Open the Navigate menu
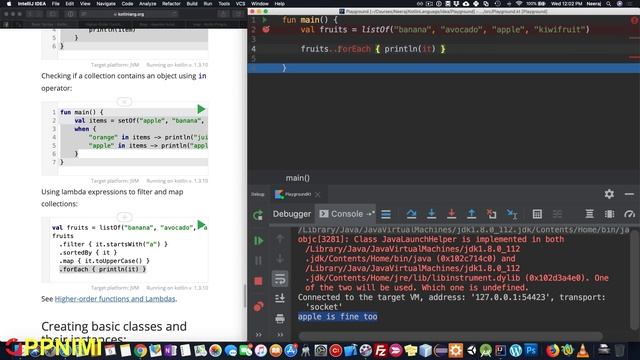The image size is (640, 360). [106, 4]
